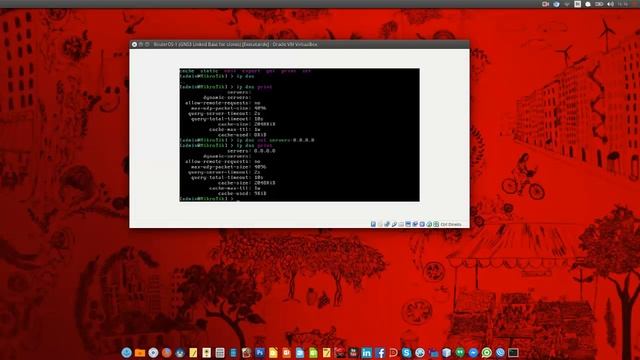Open the green spreadsheet app in the dock
This screenshot has width=640, height=360.
(313, 353)
